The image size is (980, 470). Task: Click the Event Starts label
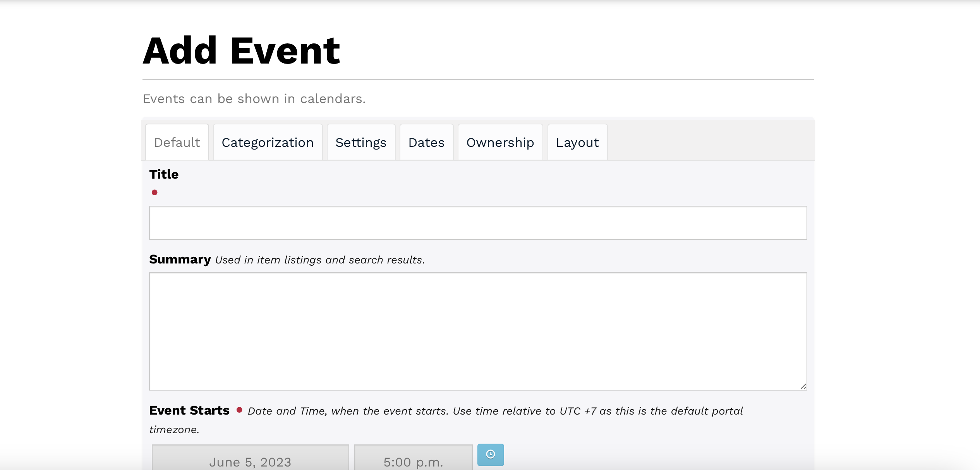pyautogui.click(x=189, y=410)
